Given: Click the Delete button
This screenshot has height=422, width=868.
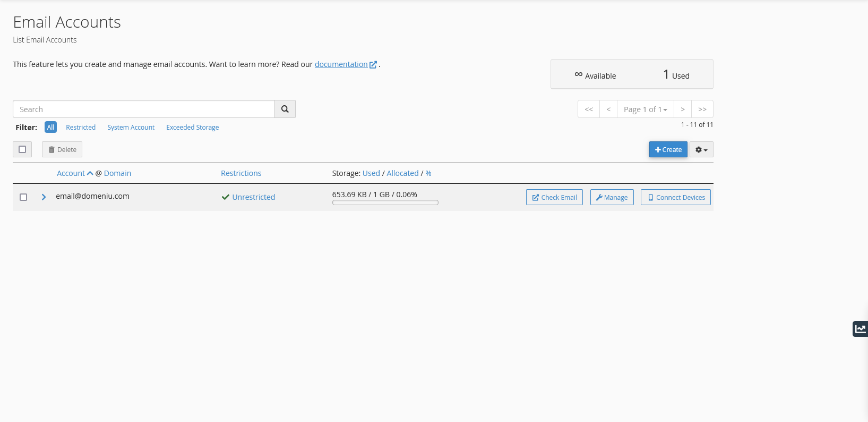Looking at the screenshot, I should (62, 149).
